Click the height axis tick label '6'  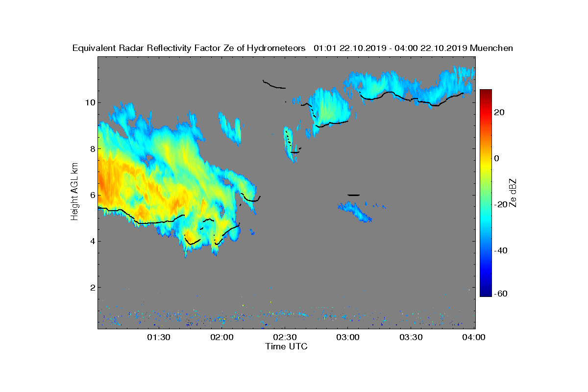tap(92, 195)
